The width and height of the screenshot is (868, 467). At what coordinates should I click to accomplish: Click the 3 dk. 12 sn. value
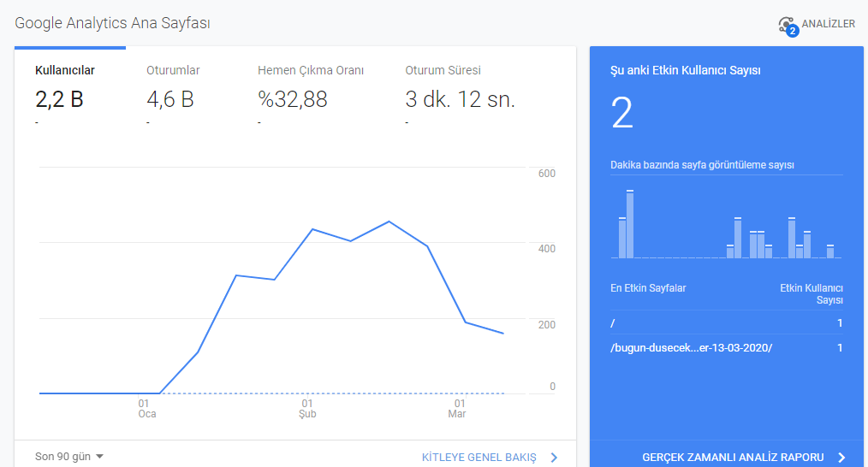(460, 99)
